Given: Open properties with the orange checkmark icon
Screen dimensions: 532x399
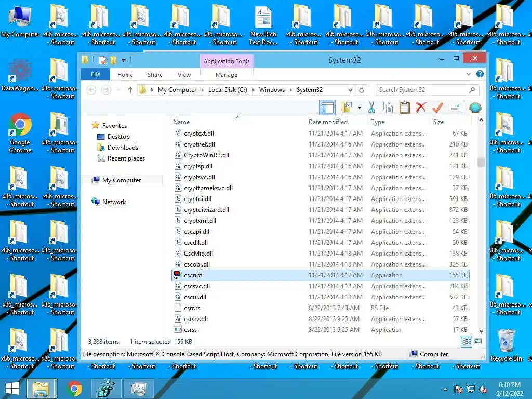Looking at the screenshot, I should pyautogui.click(x=437, y=108).
